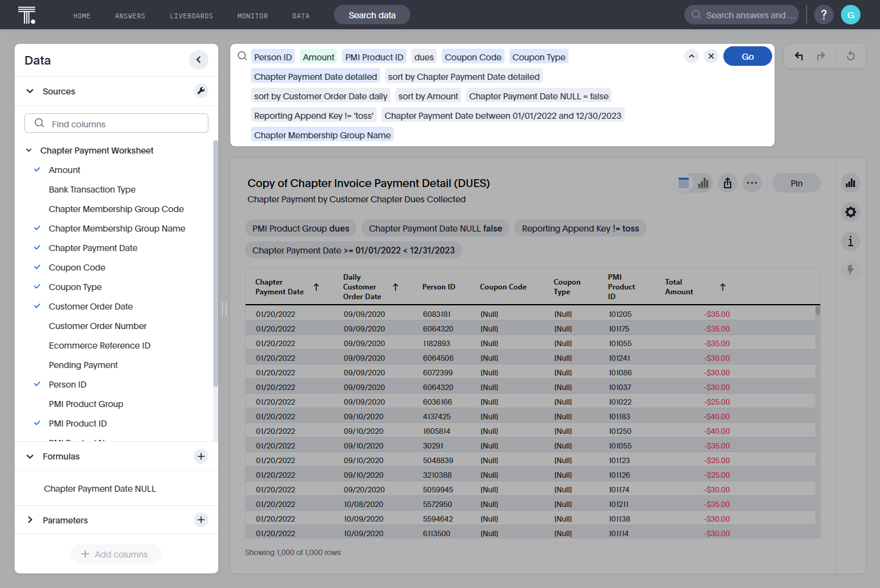This screenshot has height=588, width=880.
Task: Uncheck the Coupon Code column
Action: [x=37, y=267]
